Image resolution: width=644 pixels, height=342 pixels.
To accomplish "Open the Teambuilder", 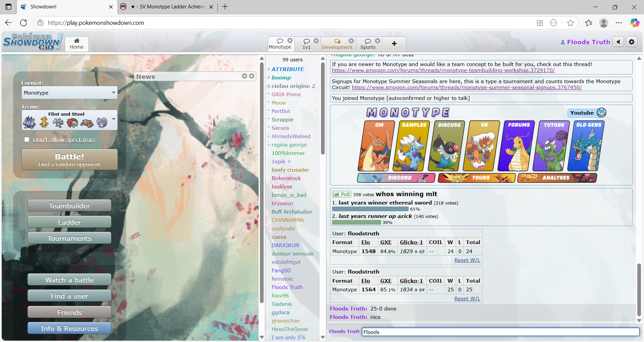I will tap(69, 206).
